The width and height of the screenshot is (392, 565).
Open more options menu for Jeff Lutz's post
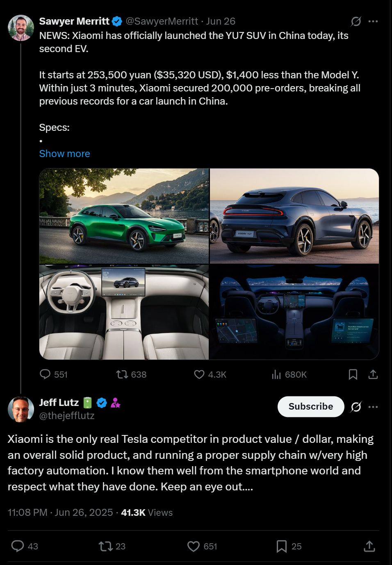coord(373,407)
